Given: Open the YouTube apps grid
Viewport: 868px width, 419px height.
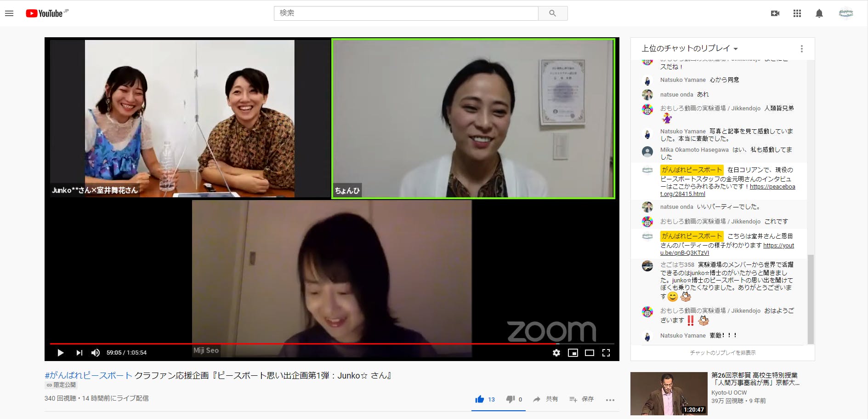Looking at the screenshot, I should point(797,13).
